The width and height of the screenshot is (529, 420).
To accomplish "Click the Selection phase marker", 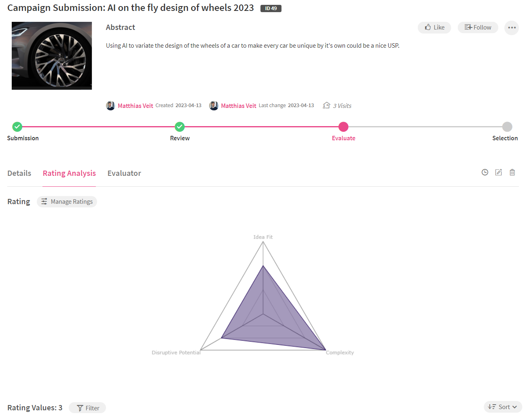I will [x=507, y=127].
